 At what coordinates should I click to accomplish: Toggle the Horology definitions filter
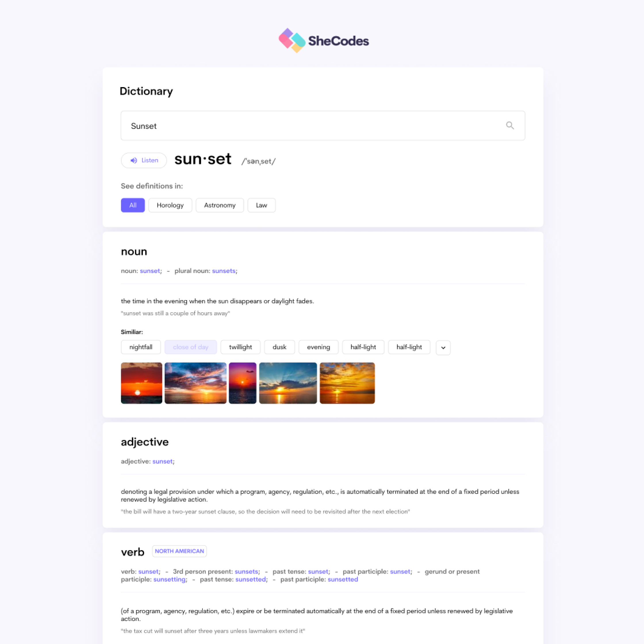coord(170,205)
